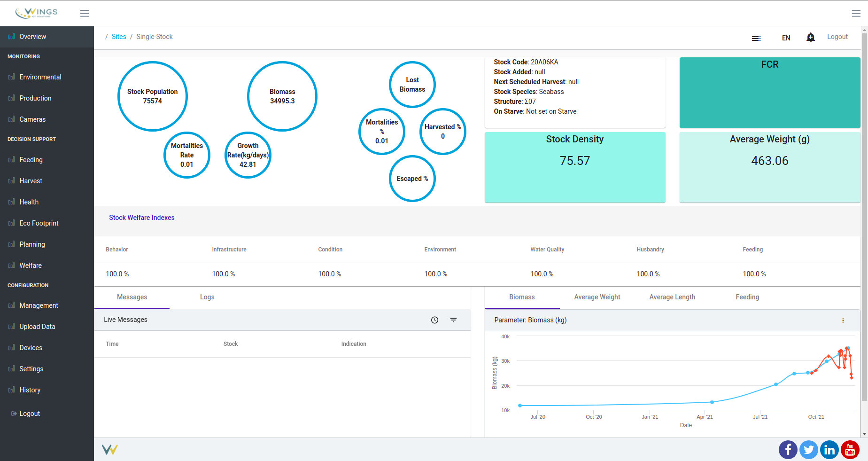Open History page in sidebar

[47, 390]
